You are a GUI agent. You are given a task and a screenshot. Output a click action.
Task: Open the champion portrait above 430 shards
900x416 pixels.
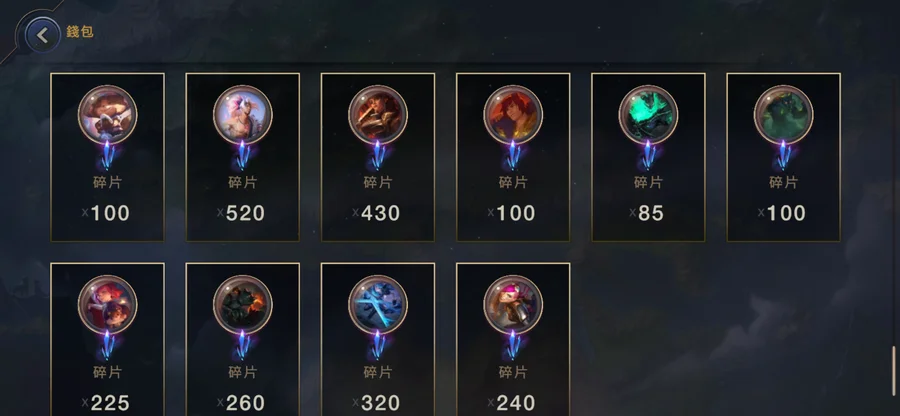pos(378,115)
